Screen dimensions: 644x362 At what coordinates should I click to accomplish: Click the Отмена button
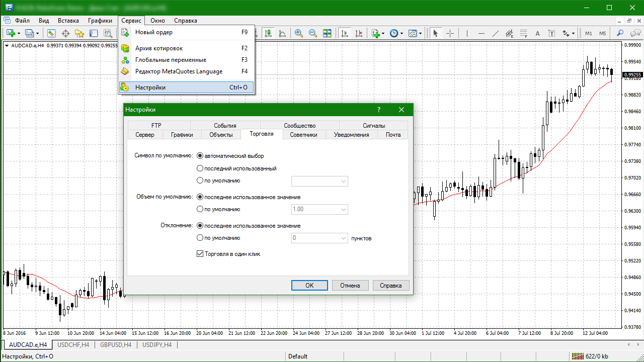coord(350,285)
